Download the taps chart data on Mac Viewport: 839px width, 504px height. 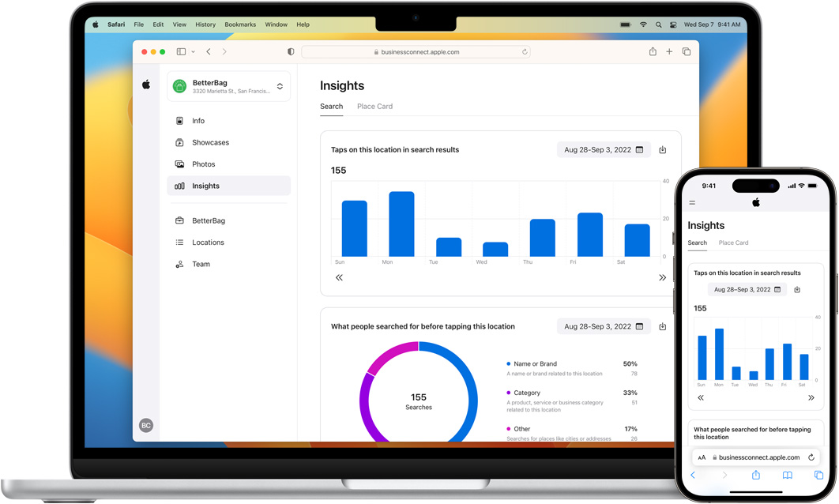(663, 150)
